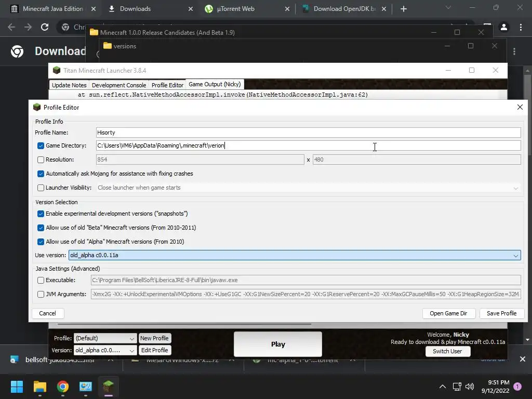Click the Switch User button

pos(447,352)
